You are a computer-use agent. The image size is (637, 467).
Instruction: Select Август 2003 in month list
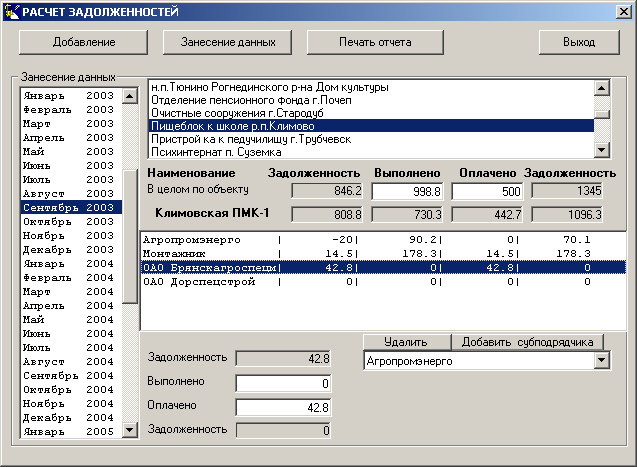pos(72,194)
